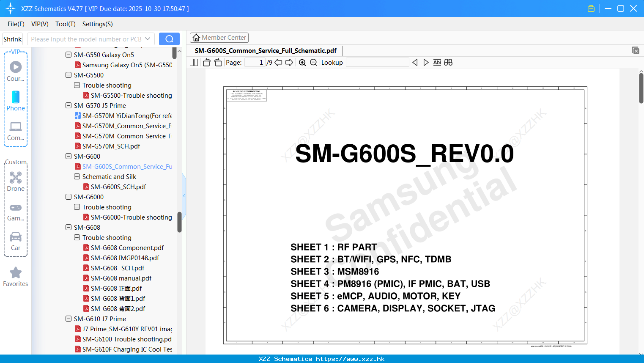Zoom out of the schematic
This screenshot has width=644, height=363.
click(x=313, y=62)
